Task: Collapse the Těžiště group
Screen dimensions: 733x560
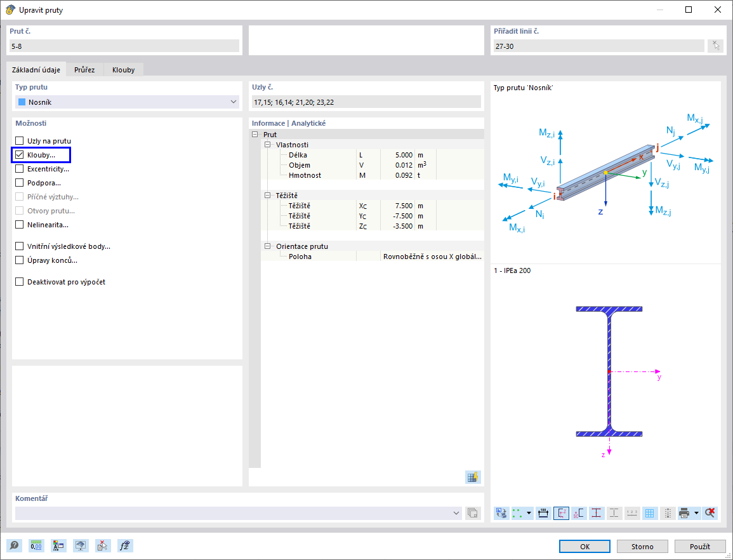Action: click(267, 196)
